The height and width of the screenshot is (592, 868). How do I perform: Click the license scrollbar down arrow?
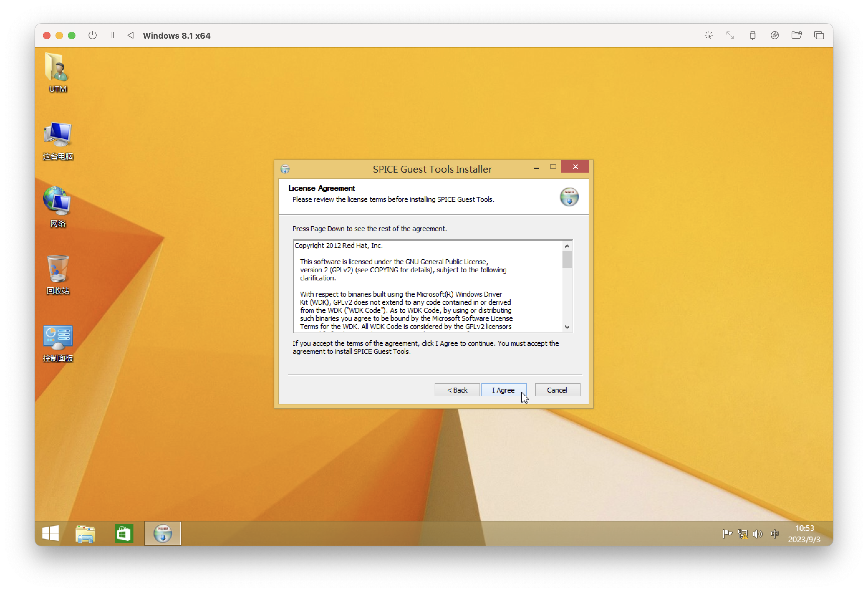567,327
